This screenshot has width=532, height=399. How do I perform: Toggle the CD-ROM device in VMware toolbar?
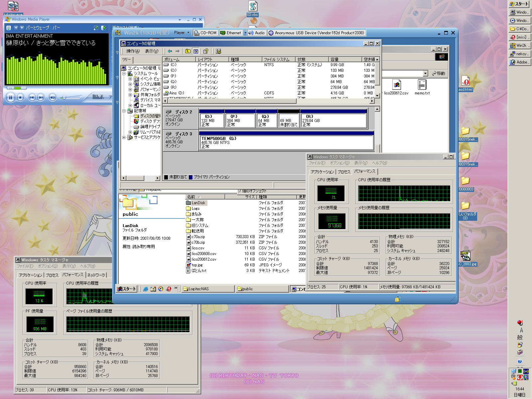pyautogui.click(x=205, y=33)
